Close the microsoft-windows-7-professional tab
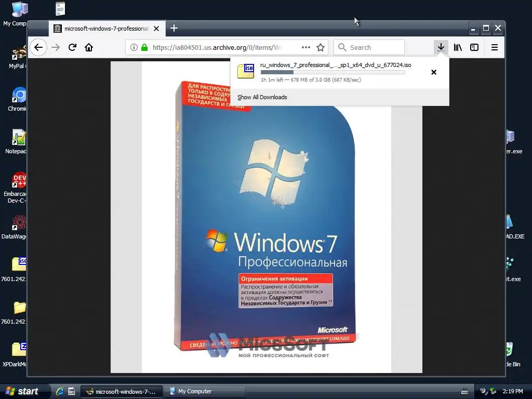 pos(156,29)
